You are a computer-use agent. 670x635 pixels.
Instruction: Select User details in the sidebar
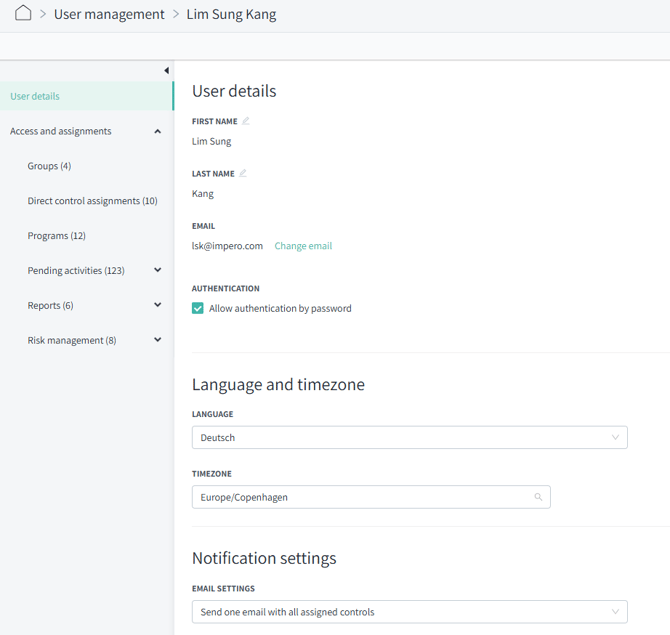pos(35,96)
